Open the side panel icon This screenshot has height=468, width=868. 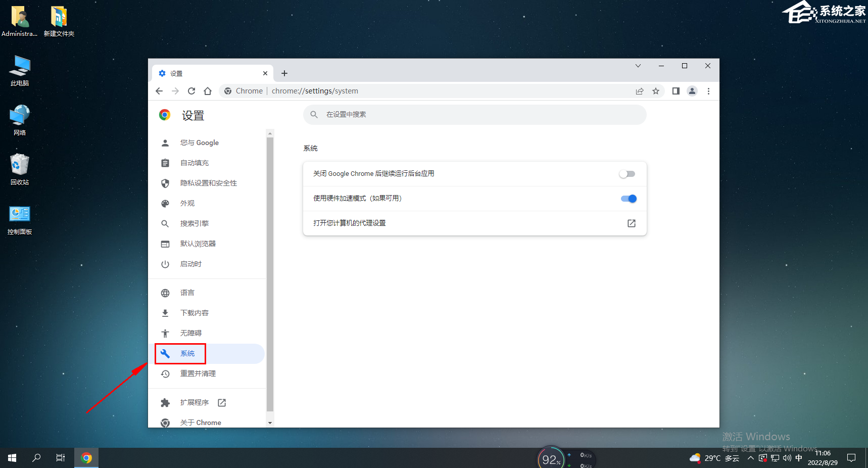pyautogui.click(x=676, y=91)
